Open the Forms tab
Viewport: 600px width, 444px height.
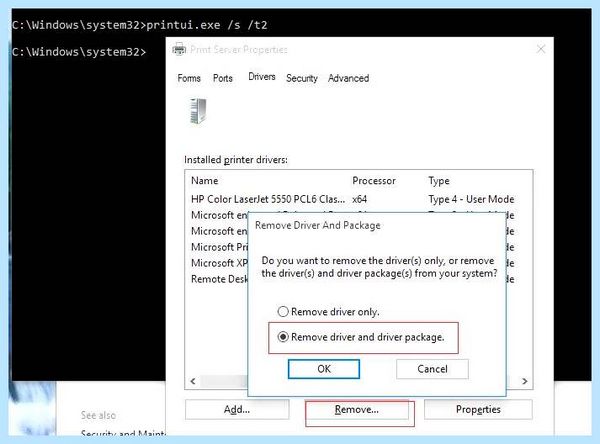pos(189,78)
